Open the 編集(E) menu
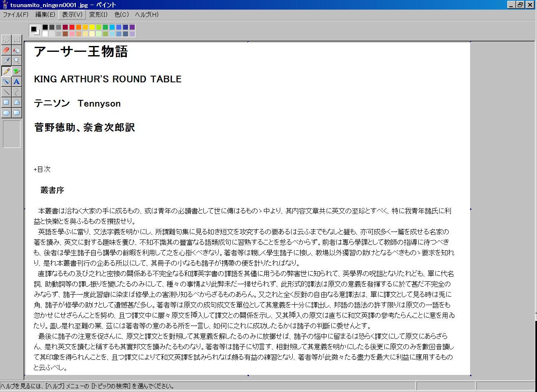The width and height of the screenshot is (537, 392). (x=45, y=15)
